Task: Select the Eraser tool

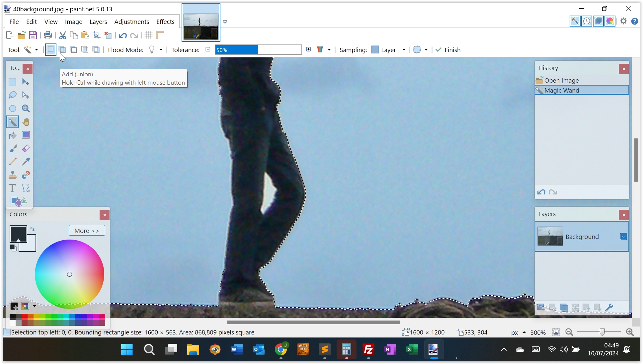Action: [26, 148]
